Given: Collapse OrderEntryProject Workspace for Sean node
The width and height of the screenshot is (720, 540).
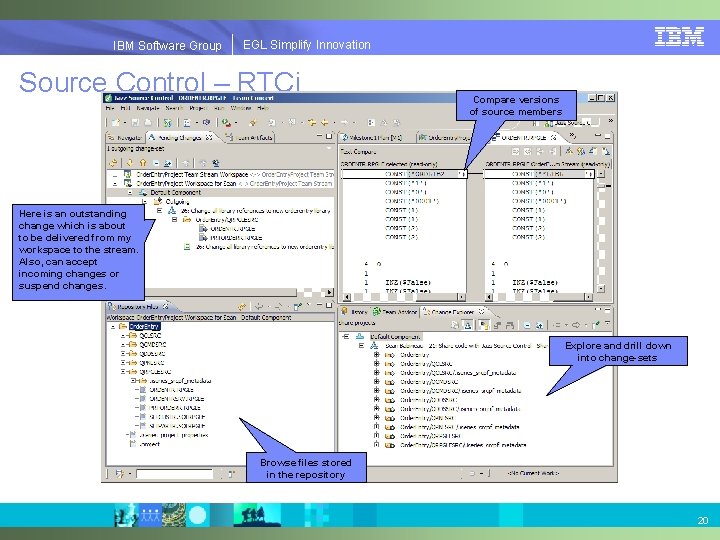Looking at the screenshot, I should [x=115, y=184].
